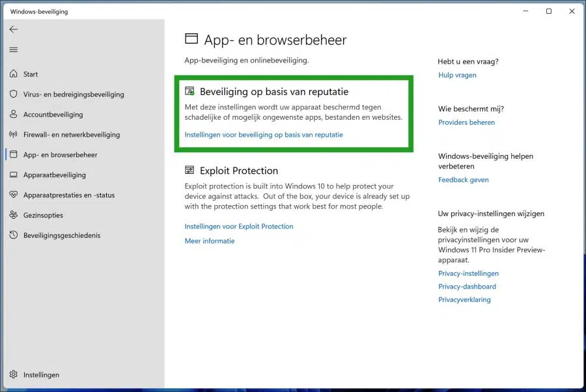Click the laptop icon for Apparaatbeveiliging
The width and height of the screenshot is (586, 392).
[14, 175]
